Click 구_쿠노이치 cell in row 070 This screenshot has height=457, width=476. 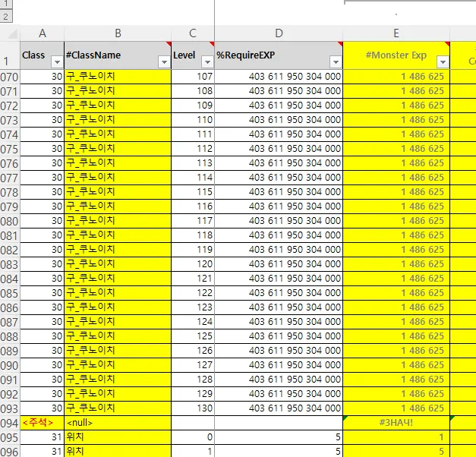118,77
